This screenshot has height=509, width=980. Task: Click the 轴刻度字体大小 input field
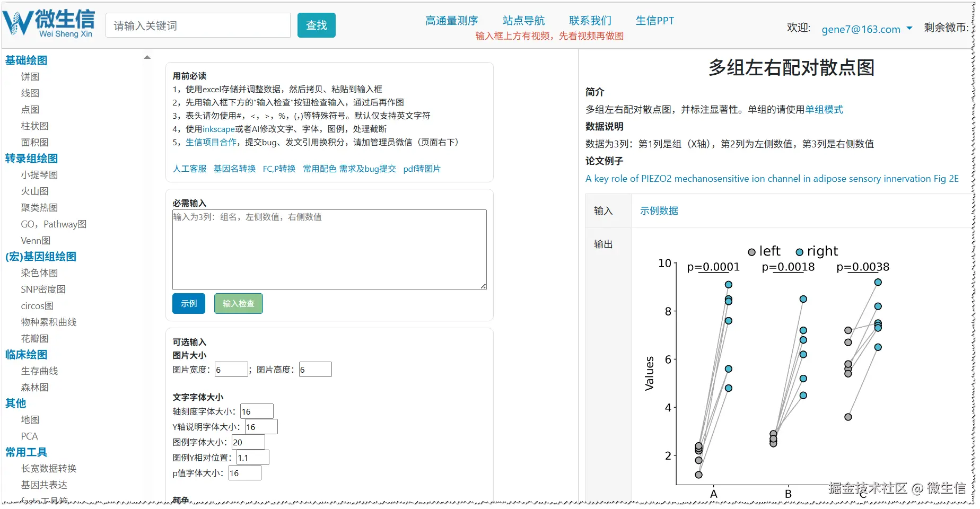pyautogui.click(x=257, y=411)
